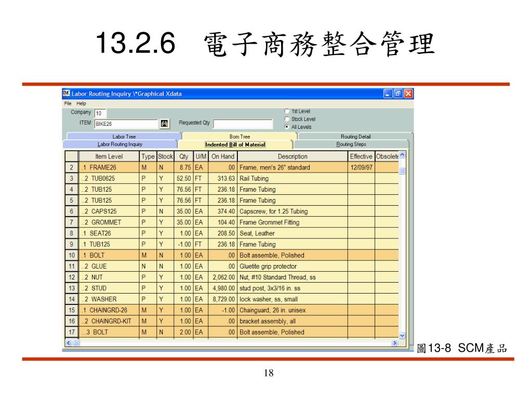Open the Help menu
The image size is (532, 399).
(x=81, y=103)
